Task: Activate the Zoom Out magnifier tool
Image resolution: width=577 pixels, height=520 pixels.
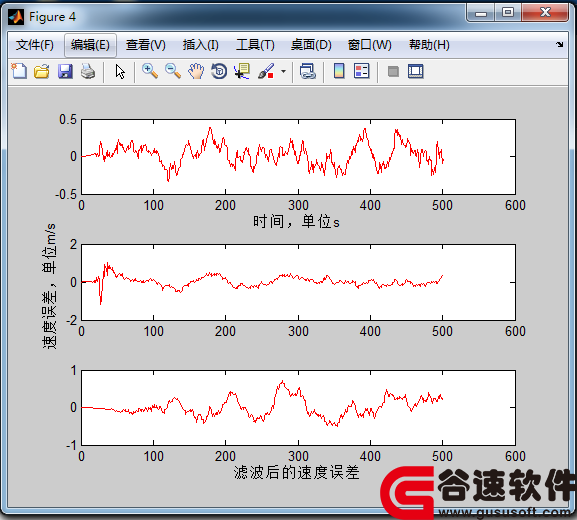Action: click(173, 71)
